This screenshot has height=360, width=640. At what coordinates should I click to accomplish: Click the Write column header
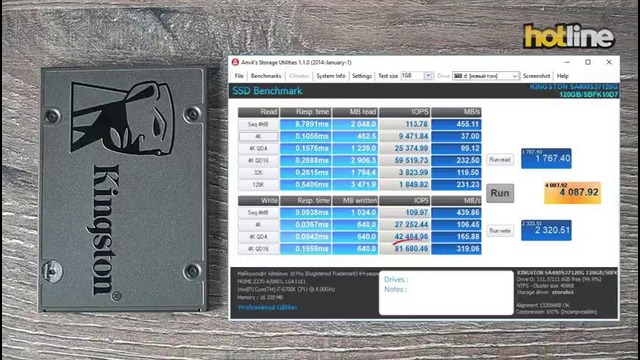[258, 200]
